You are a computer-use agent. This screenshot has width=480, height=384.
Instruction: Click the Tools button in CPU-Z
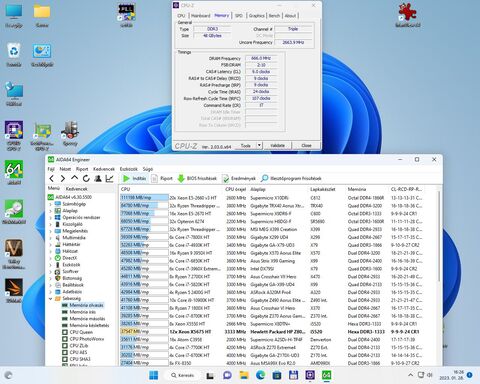[x=245, y=145]
